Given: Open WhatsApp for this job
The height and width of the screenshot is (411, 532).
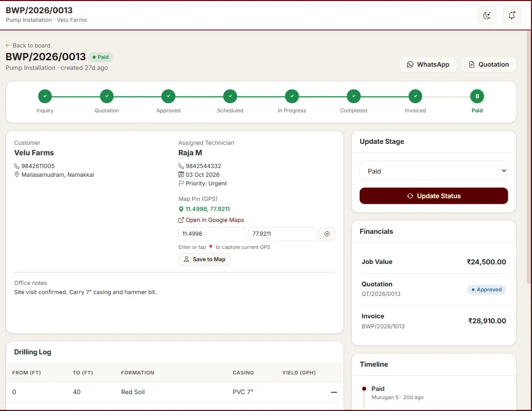Looking at the screenshot, I should (x=428, y=64).
